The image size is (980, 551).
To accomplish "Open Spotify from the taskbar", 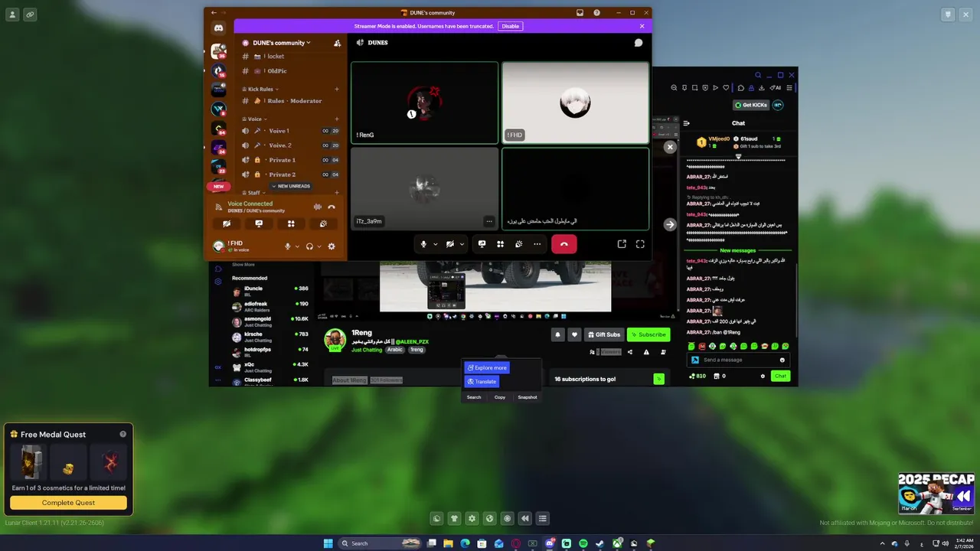I will click(583, 543).
